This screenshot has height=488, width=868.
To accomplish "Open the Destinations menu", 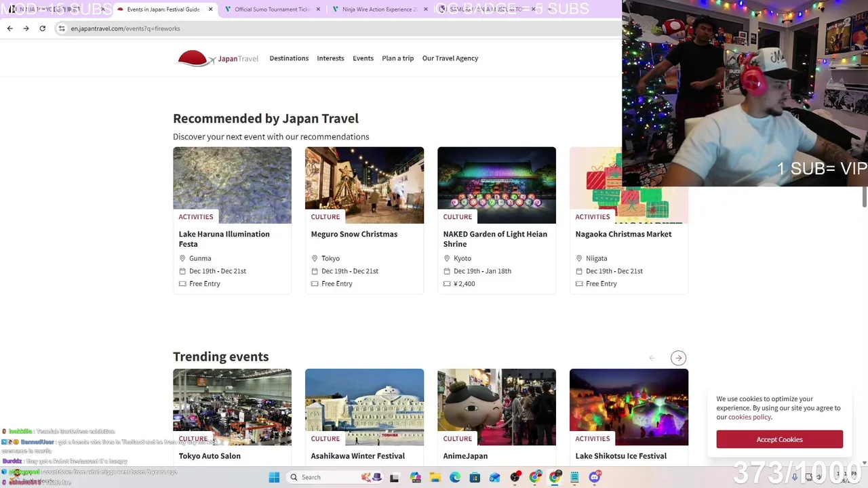I will point(289,58).
